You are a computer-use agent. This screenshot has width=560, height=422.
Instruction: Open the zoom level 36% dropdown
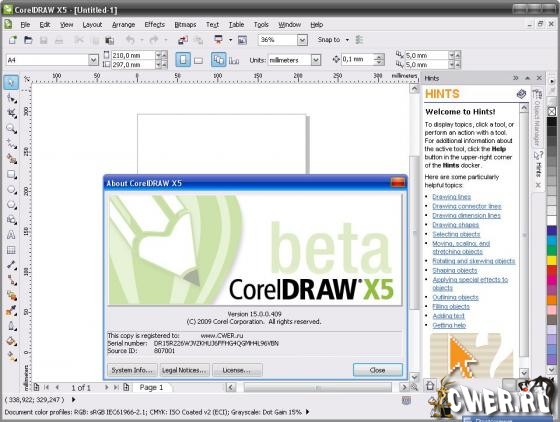point(302,40)
